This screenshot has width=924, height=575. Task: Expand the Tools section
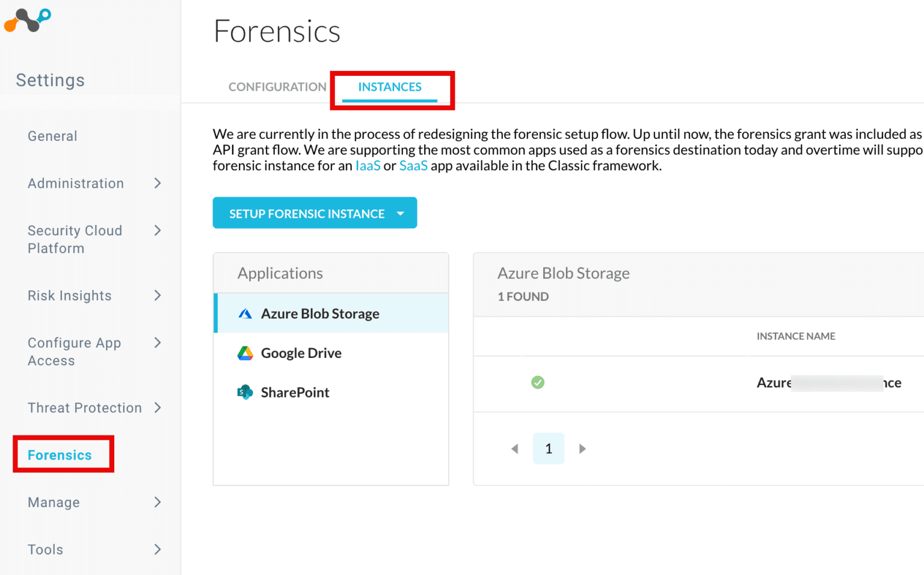[158, 549]
